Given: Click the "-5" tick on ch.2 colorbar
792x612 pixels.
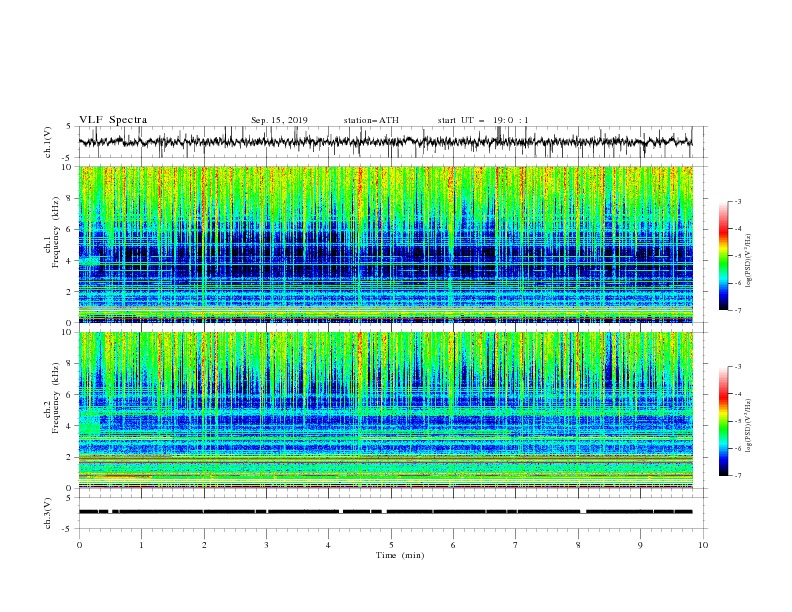Looking at the screenshot, I should pyautogui.click(x=738, y=421).
